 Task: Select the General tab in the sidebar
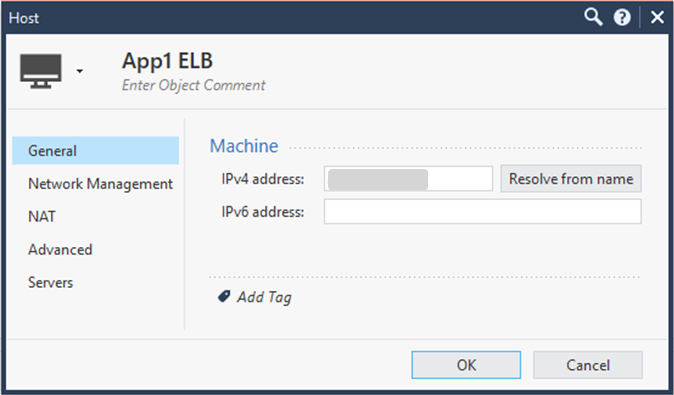point(95,150)
